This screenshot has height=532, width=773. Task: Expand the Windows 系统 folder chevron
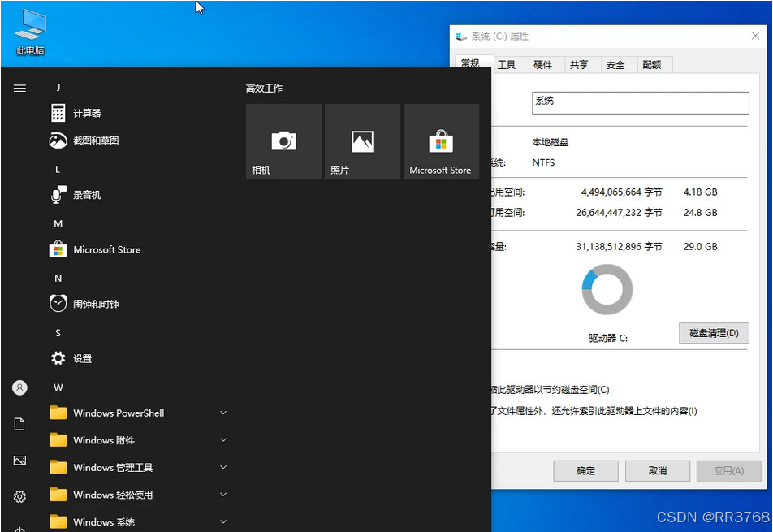click(223, 521)
